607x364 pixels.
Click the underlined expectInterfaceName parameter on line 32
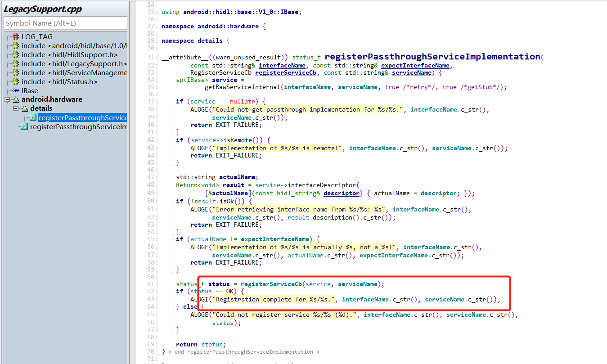pyautogui.click(x=415, y=65)
